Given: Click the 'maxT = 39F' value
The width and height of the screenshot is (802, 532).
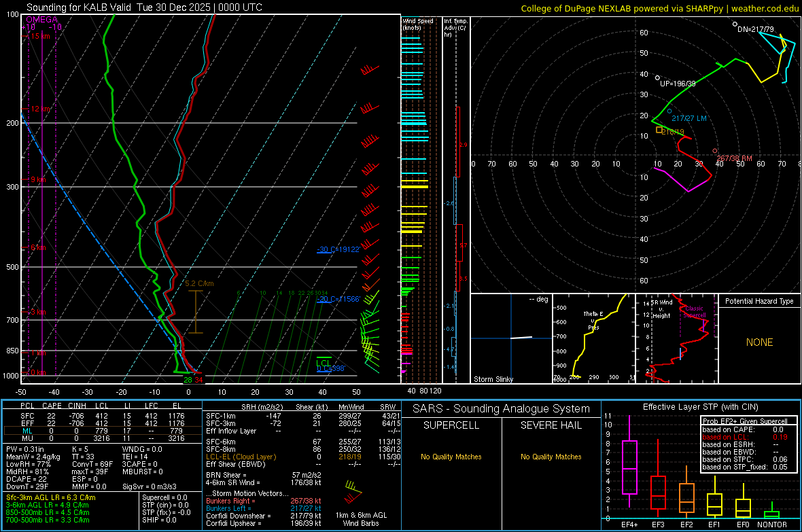Looking at the screenshot, I should pos(90,472).
